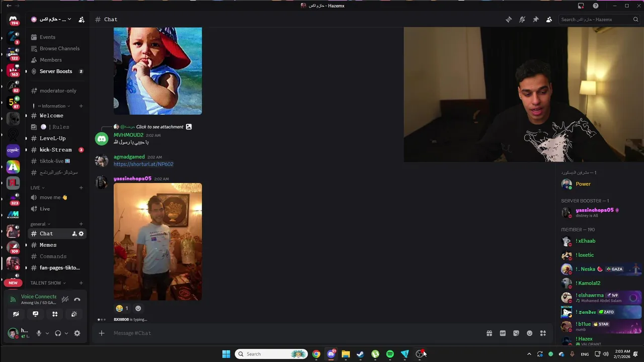
Task: Open output device options arrow
Action: (66, 333)
